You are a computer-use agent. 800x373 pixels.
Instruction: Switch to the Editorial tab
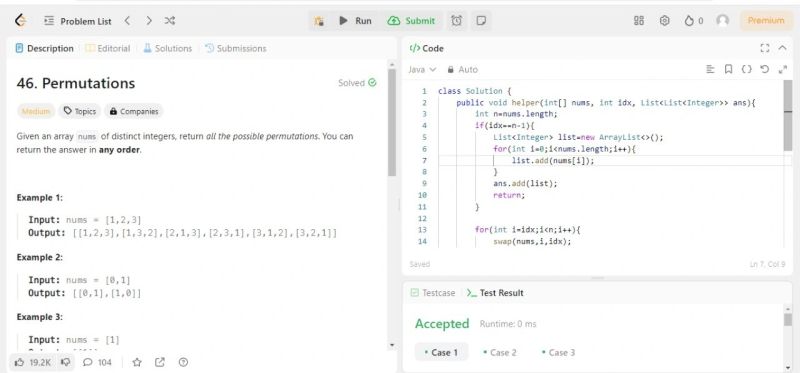pos(108,48)
